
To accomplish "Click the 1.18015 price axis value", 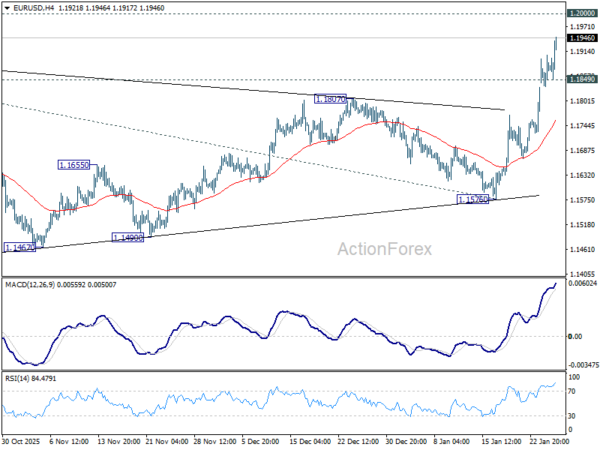I will pyautogui.click(x=582, y=101).
